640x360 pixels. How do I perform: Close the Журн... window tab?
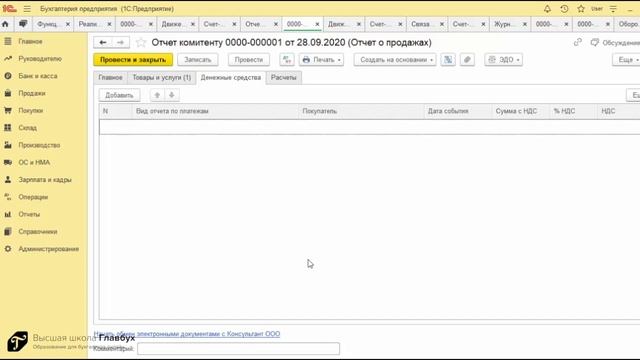[524, 24]
